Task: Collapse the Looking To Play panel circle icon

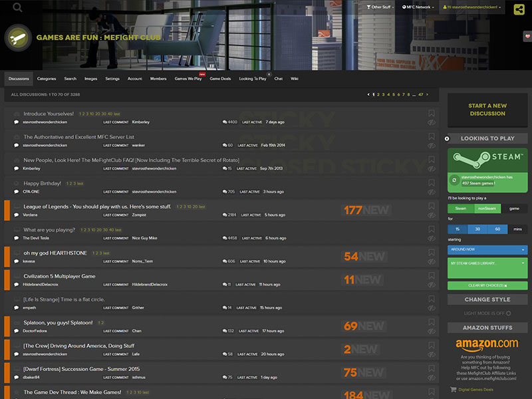Action: [447, 138]
